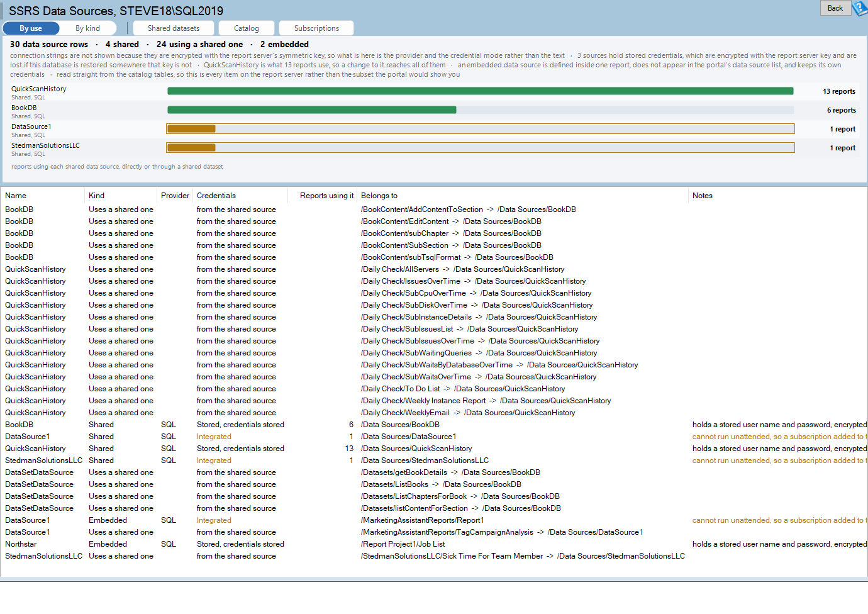Viewport: 868px width, 614px height.
Task: Open the Catalog tab
Action: pos(247,28)
